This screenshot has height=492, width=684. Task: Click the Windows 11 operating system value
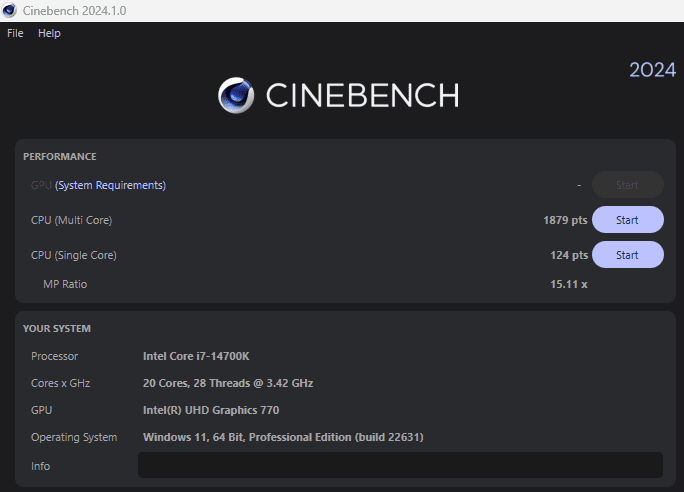283,437
